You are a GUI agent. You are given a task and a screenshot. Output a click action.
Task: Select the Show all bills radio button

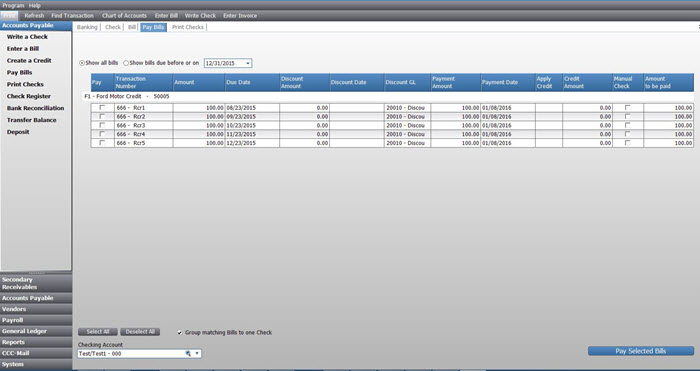(x=82, y=63)
